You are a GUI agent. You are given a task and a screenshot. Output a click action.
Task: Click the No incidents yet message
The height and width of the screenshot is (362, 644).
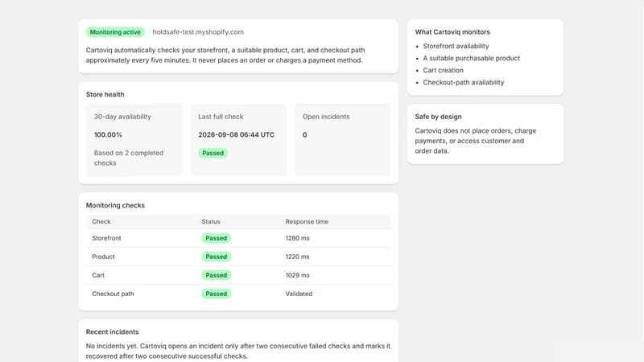coord(237,351)
